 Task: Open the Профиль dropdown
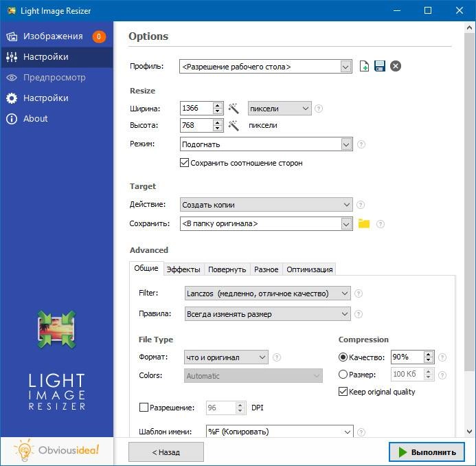pos(266,67)
